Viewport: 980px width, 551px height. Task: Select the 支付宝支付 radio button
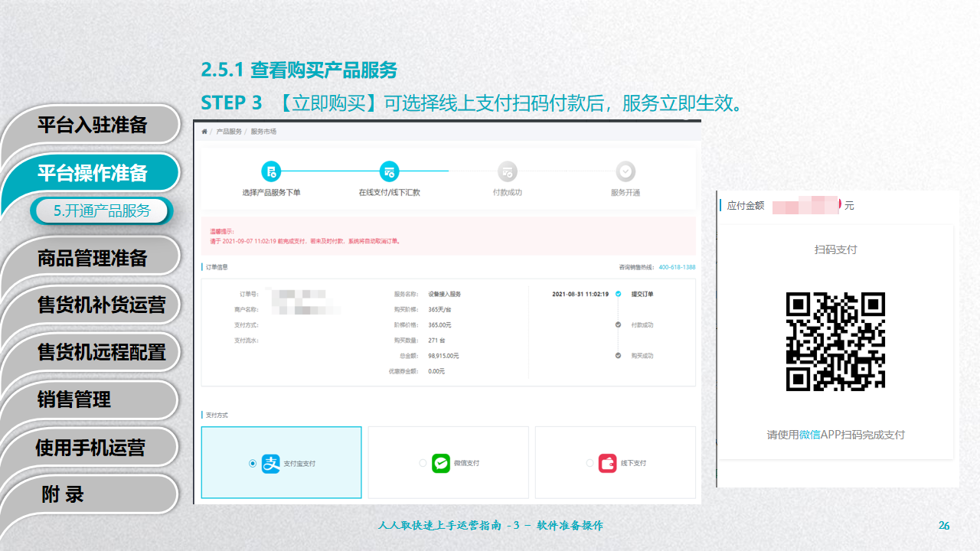coord(253,463)
